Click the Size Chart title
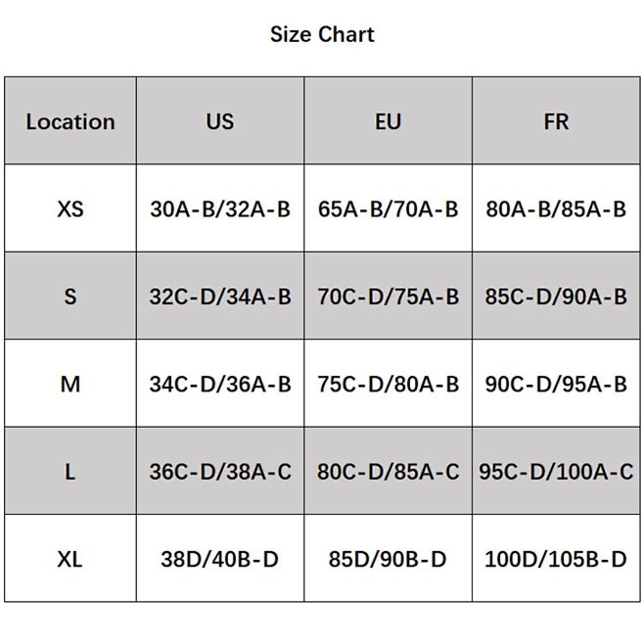644x644 pixels. point(322,35)
